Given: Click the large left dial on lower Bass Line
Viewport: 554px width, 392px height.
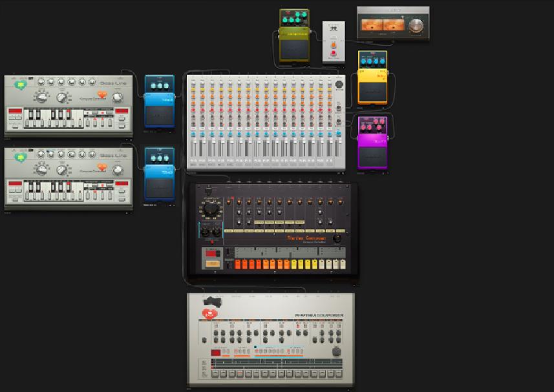Looking at the screenshot, I should click(x=41, y=170).
